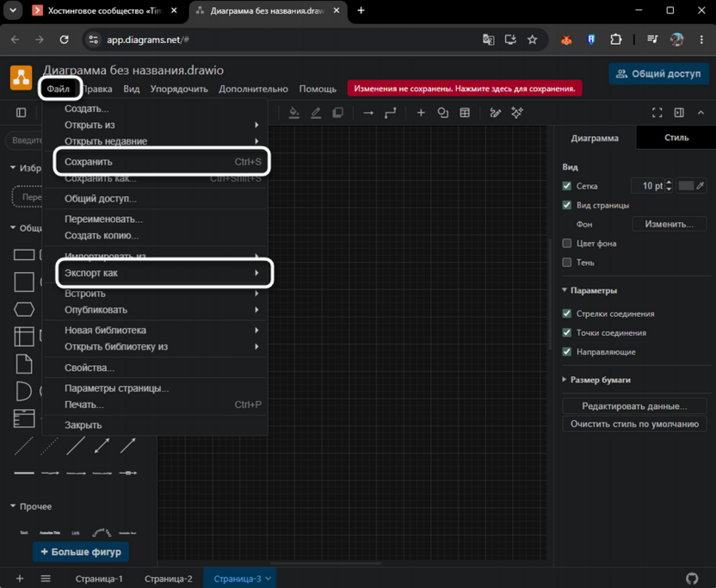Image resolution: width=716 pixels, height=588 pixels.
Task: Open the GitHub icon in footer
Action: click(x=692, y=579)
